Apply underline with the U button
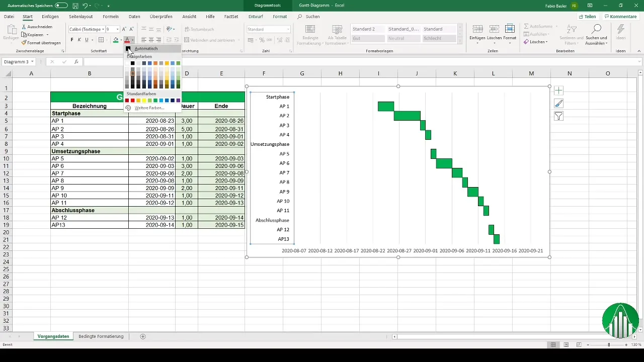644x362 pixels. pos(86,40)
